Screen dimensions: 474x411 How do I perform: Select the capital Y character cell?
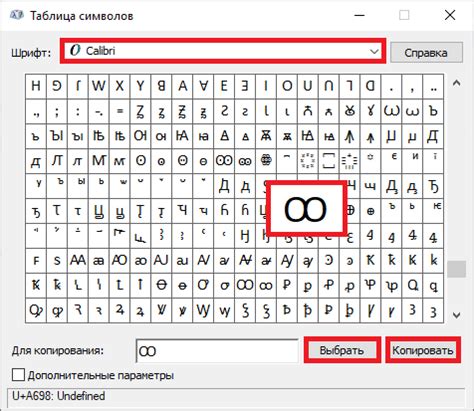(140, 86)
